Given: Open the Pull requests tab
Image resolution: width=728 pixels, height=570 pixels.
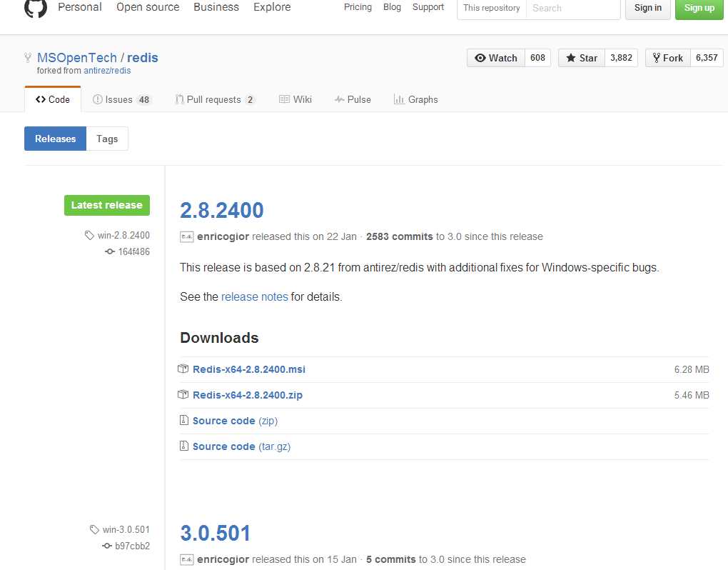Looking at the screenshot, I should click(x=215, y=99).
